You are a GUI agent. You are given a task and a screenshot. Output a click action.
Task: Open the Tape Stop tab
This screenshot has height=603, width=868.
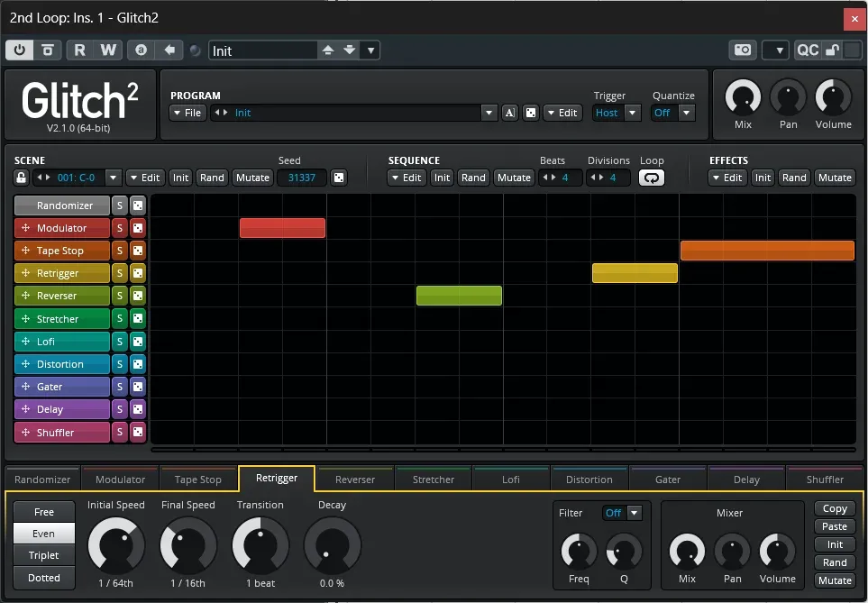(x=198, y=480)
